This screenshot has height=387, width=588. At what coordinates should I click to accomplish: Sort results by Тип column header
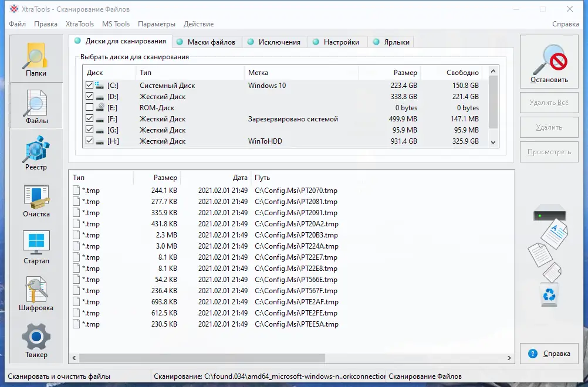(x=102, y=178)
